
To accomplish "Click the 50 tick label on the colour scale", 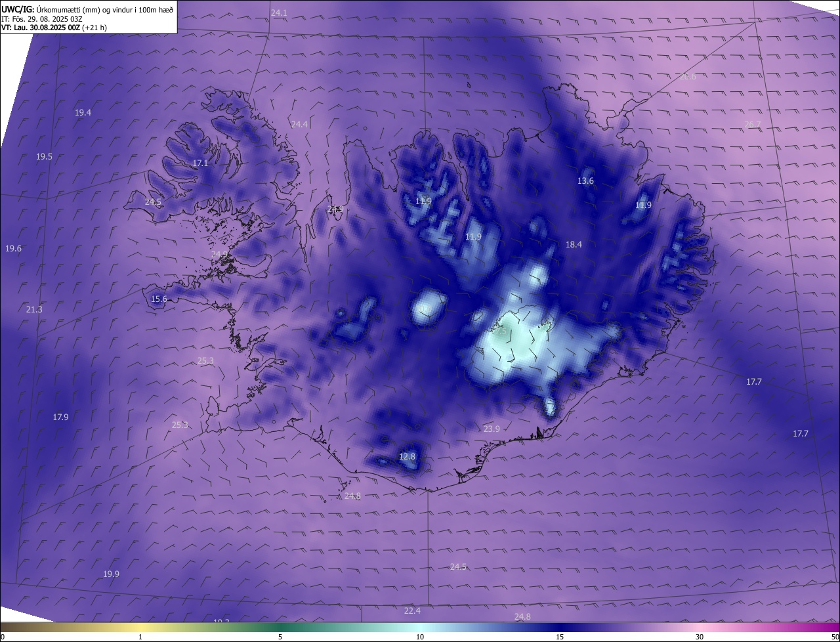I will click(835, 637).
